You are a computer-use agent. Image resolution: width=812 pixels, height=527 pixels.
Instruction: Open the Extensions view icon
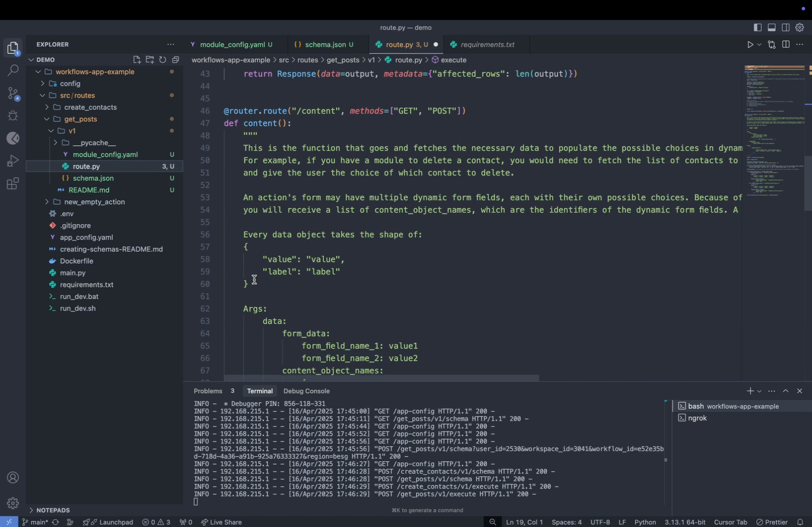point(13,184)
